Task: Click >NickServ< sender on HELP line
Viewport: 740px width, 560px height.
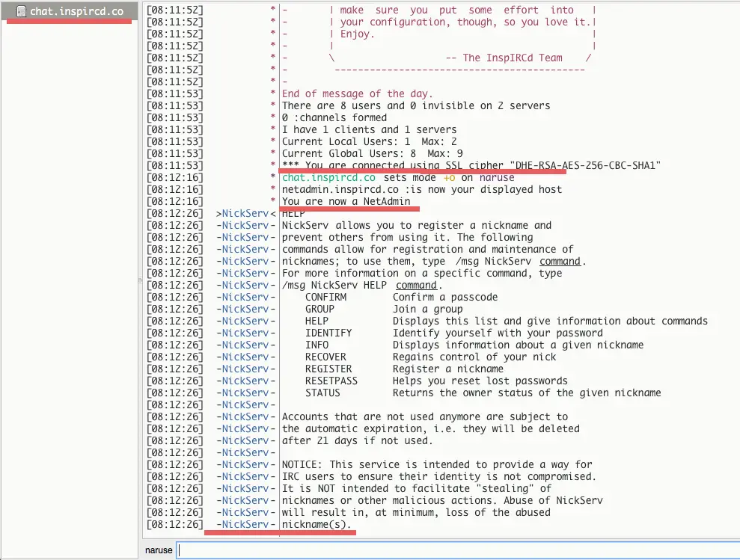Action: (x=246, y=213)
